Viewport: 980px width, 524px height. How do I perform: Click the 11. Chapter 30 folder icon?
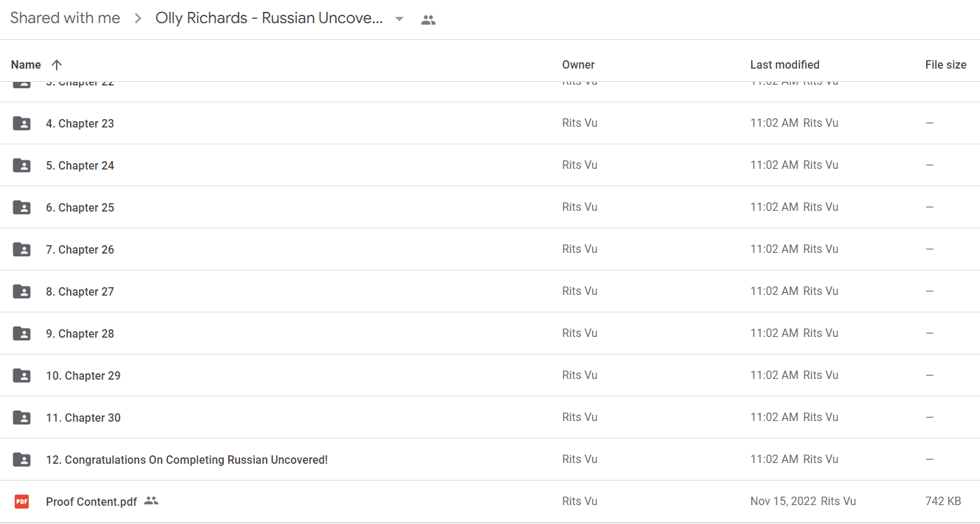coord(22,418)
